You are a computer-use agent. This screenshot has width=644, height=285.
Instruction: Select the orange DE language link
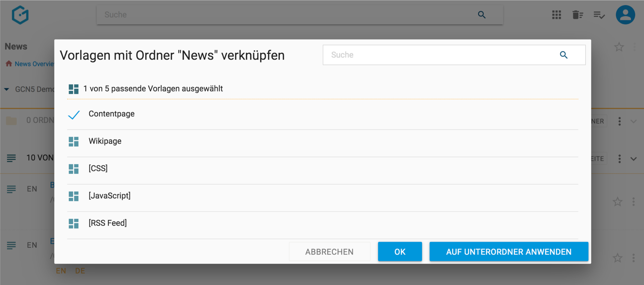(x=80, y=271)
